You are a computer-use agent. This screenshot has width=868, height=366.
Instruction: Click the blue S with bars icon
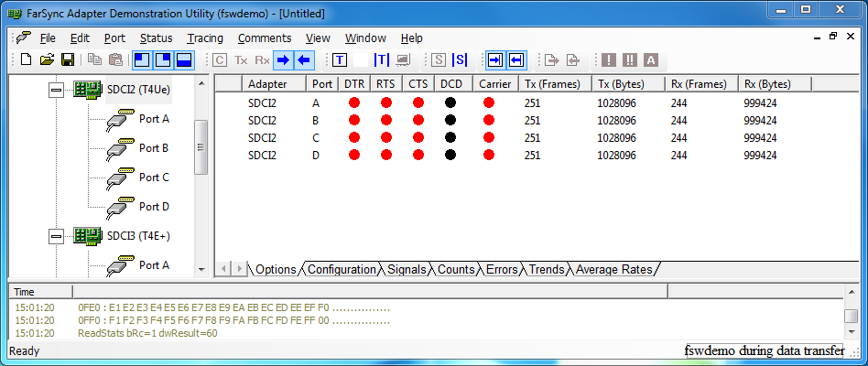pyautogui.click(x=460, y=60)
